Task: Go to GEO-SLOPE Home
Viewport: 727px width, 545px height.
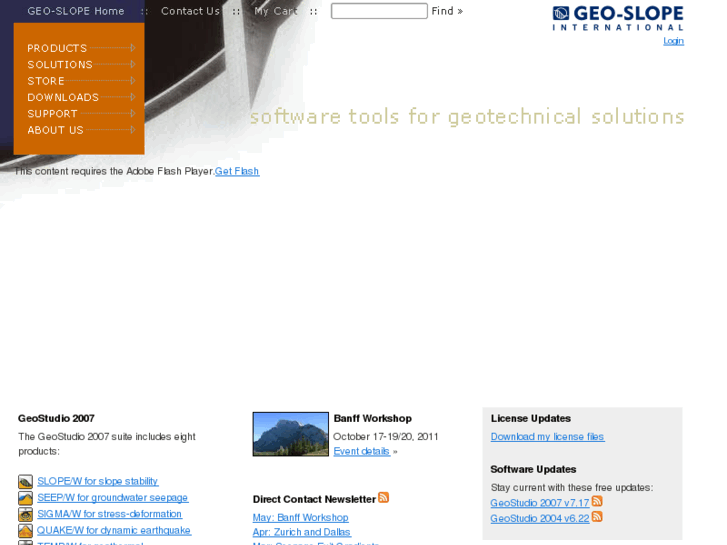Action: coord(76,11)
